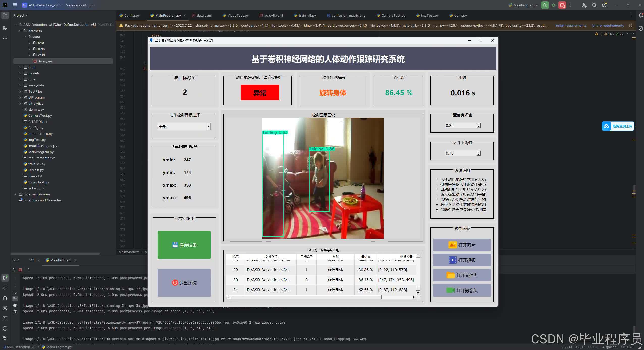This screenshot has width=644, height=350.
Task: Open the Python Packages sidebar icon
Action: tap(5, 298)
